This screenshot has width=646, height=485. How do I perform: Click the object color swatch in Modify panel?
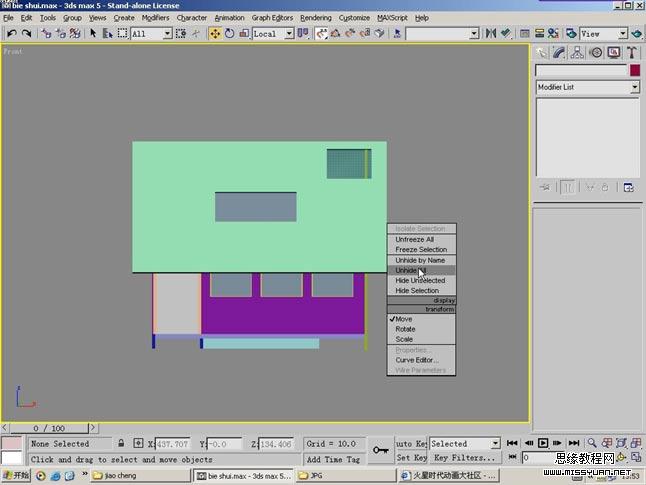click(635, 70)
